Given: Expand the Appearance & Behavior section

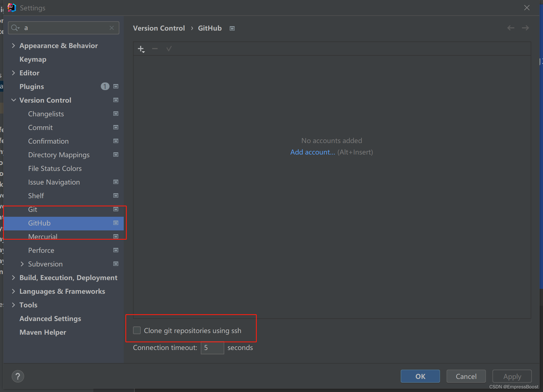Looking at the screenshot, I should pos(14,46).
